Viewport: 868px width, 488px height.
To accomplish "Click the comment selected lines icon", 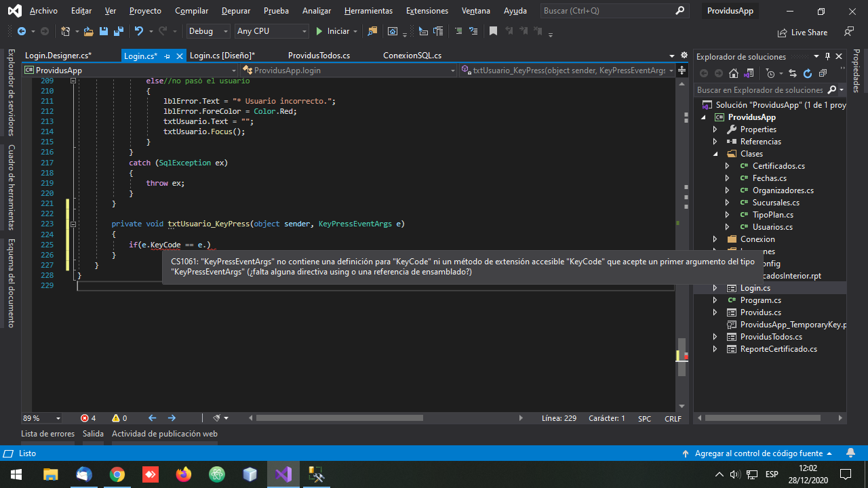I will pos(458,31).
